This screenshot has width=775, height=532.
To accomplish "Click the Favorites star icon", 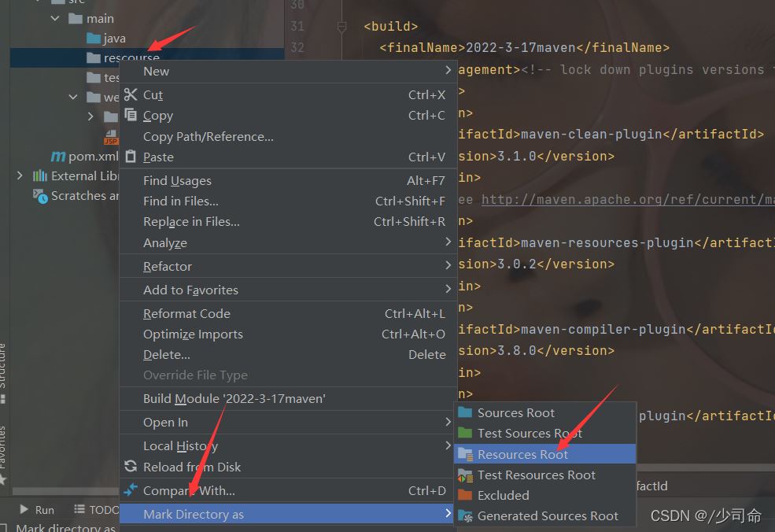I will point(3,479).
